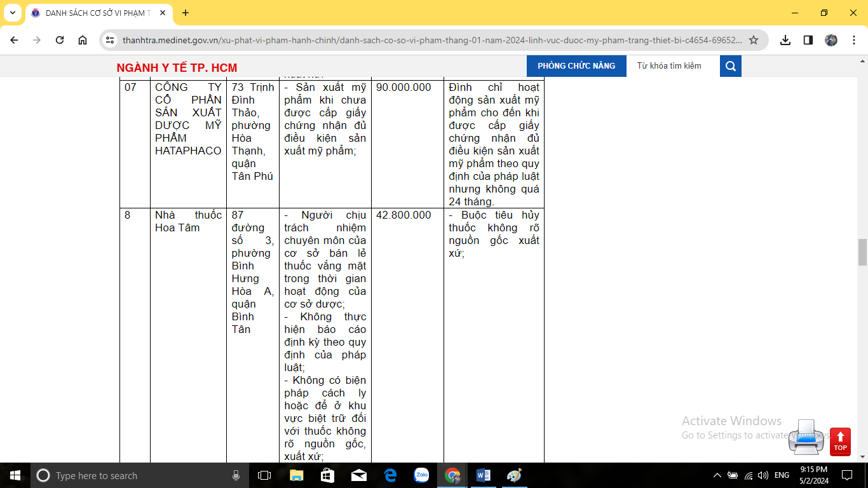Expand the tab search dropdown arrow
The height and width of the screenshot is (488, 868).
coord(12,13)
